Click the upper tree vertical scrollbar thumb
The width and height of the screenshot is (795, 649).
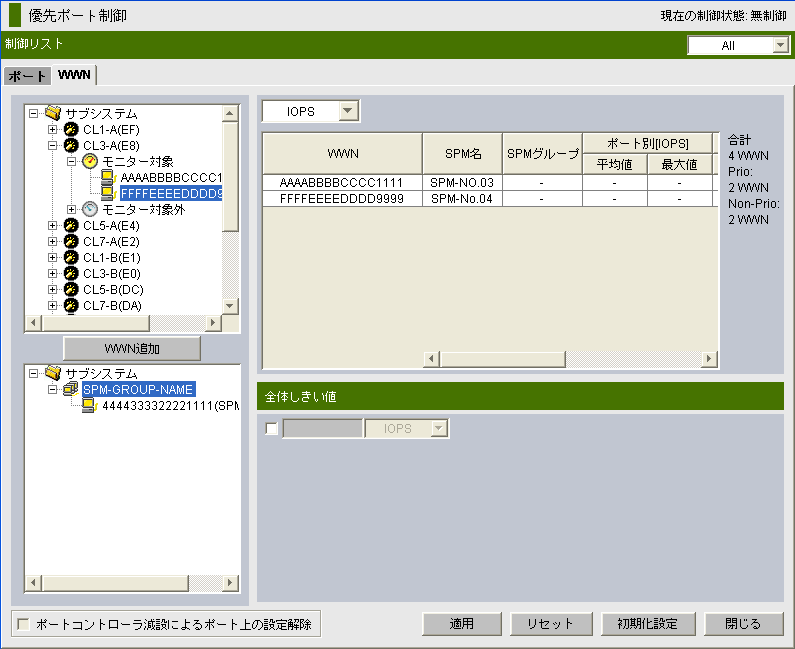coord(230,176)
